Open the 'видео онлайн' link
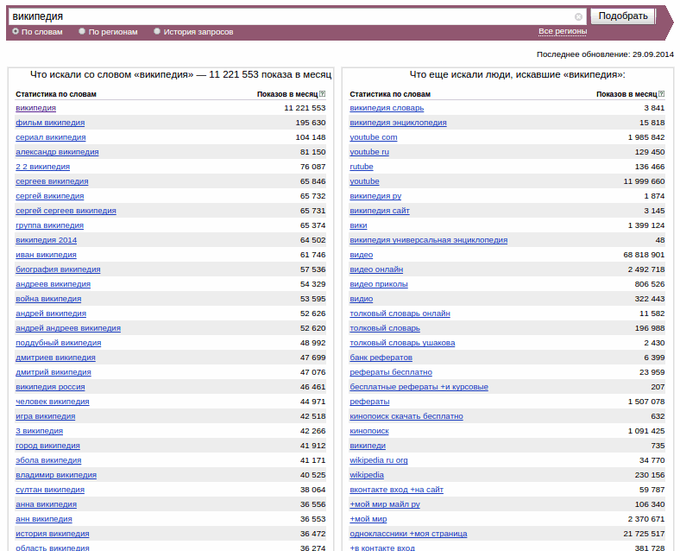680x551 pixels. tap(376, 270)
